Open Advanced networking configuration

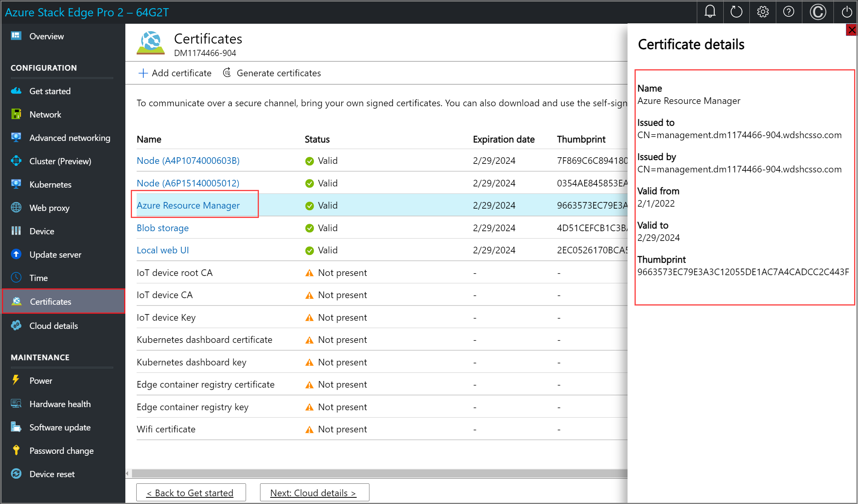coord(70,138)
